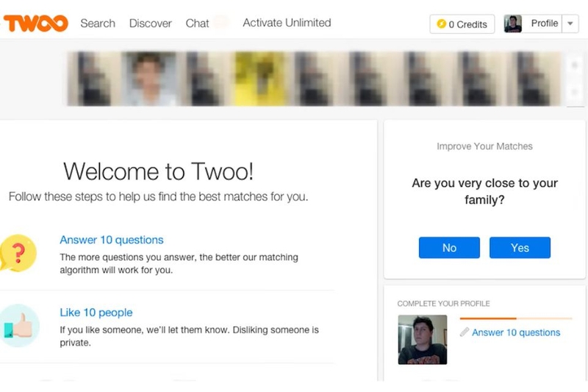
Task: Click the thumbs up icon
Action: coord(19,326)
